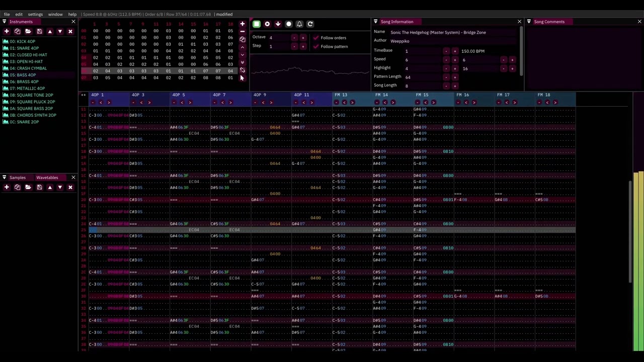Add a new wavetable in the Wavetables panel
This screenshot has height=362, width=644.
[x=7, y=187]
